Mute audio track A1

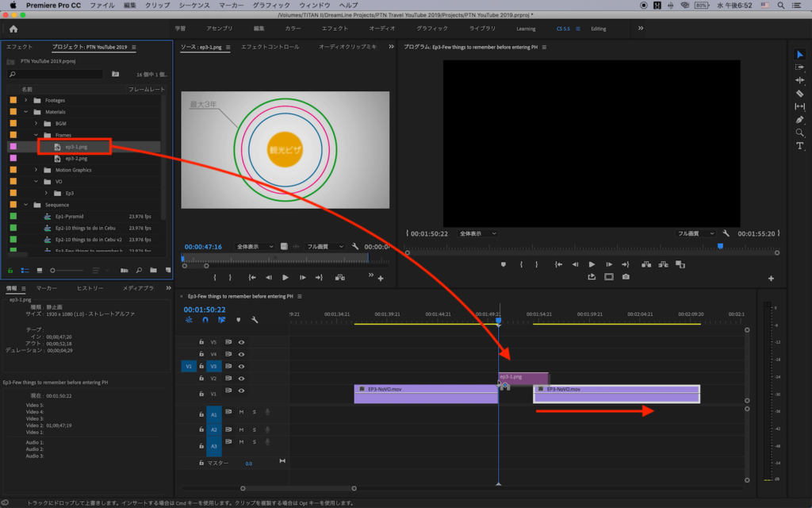pos(241,411)
